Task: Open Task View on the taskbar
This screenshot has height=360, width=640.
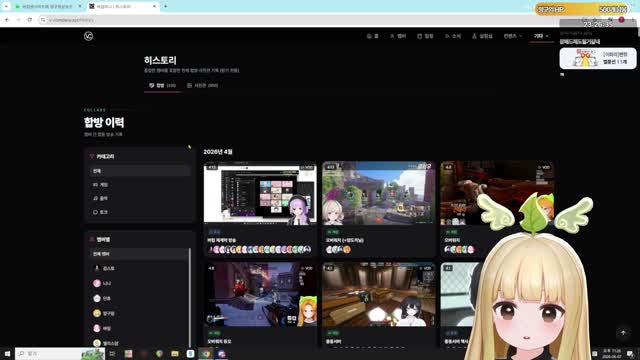Action: tap(112, 353)
